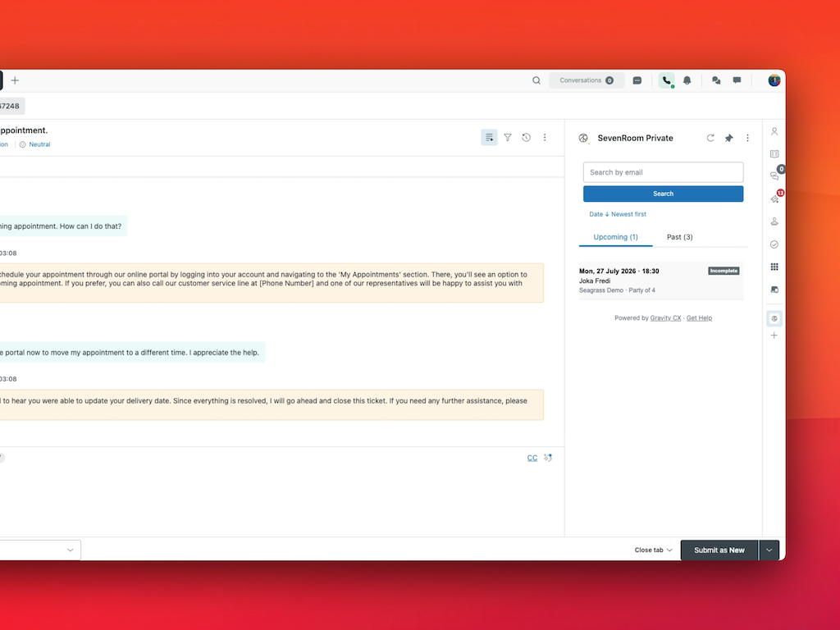Toggle the conversation summary view icon
The width and height of the screenshot is (840, 630).
pyautogui.click(x=489, y=138)
